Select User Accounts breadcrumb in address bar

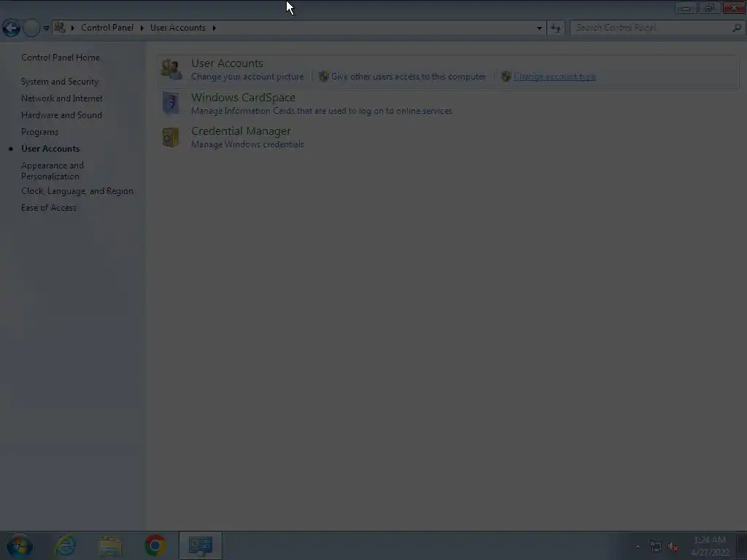178,28
